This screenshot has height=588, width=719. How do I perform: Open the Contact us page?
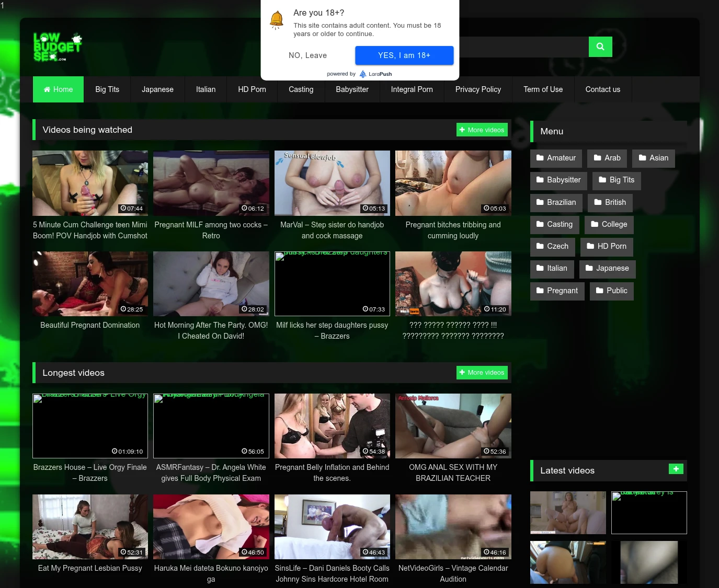(x=602, y=89)
